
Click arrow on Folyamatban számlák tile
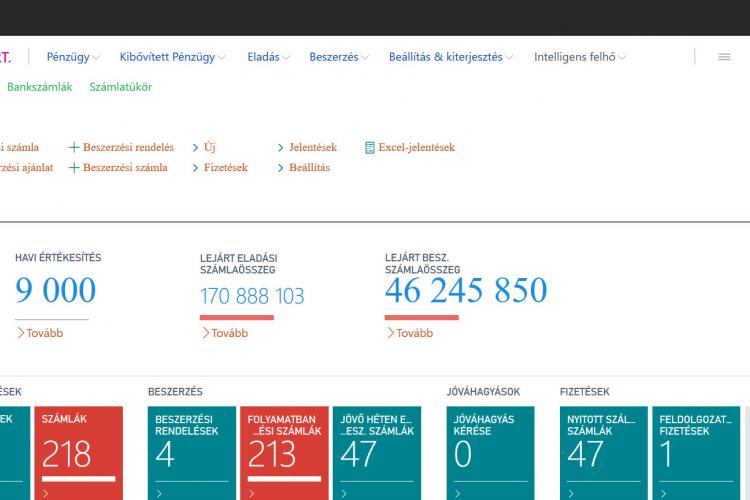(251, 493)
